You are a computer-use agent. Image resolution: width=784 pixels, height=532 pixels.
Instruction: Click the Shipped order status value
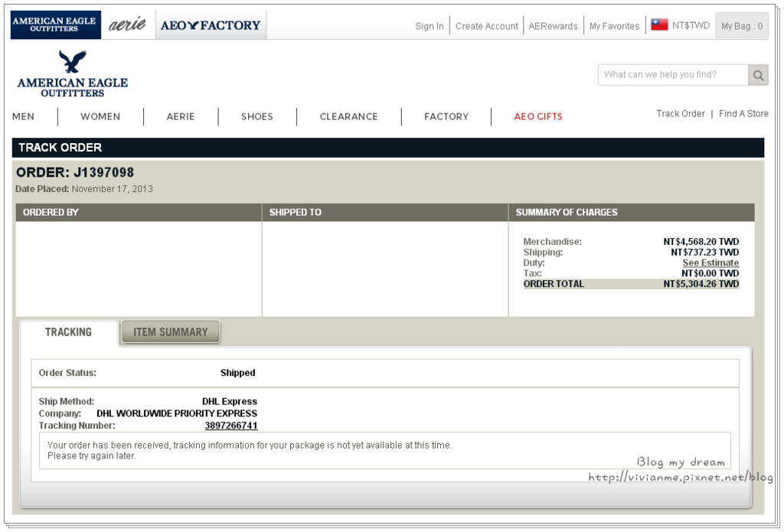tap(237, 373)
